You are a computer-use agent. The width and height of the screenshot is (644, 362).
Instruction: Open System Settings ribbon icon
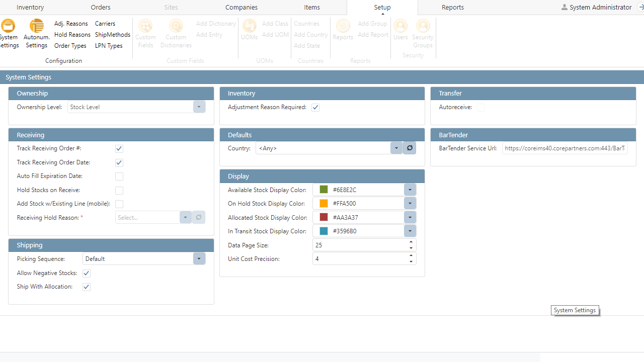8,34
